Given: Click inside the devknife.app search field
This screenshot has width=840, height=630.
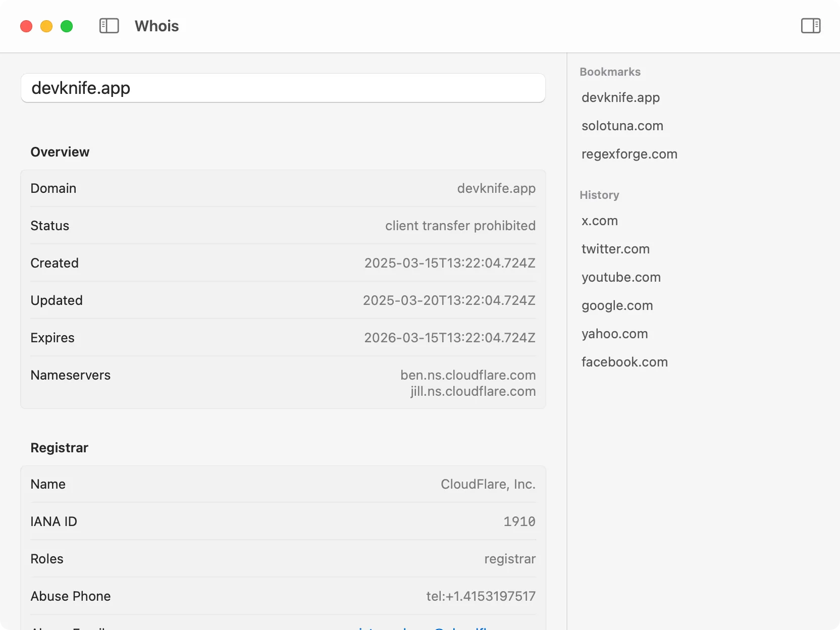Looking at the screenshot, I should point(283,88).
